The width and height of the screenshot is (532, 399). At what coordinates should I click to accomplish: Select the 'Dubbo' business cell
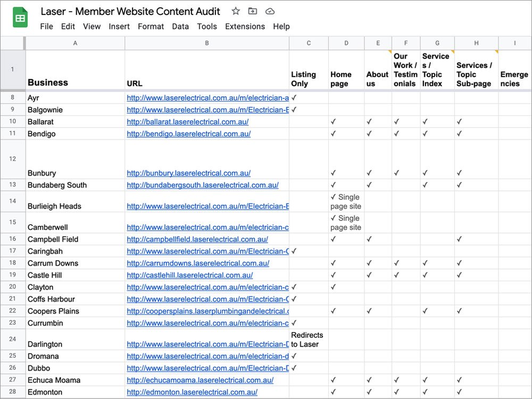pos(76,368)
